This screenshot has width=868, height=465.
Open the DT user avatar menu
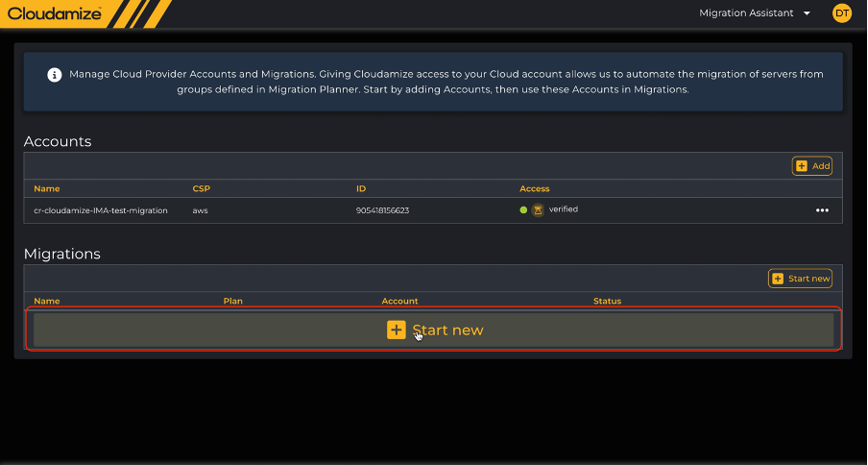point(842,13)
